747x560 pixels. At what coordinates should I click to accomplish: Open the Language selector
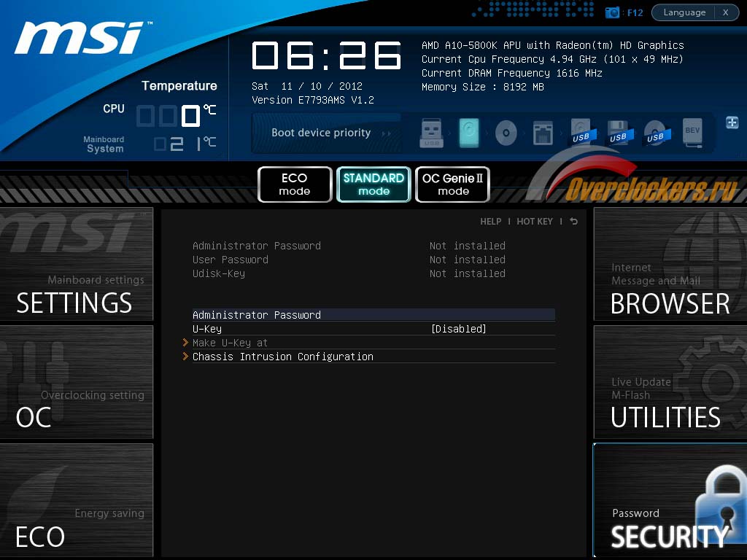[684, 12]
